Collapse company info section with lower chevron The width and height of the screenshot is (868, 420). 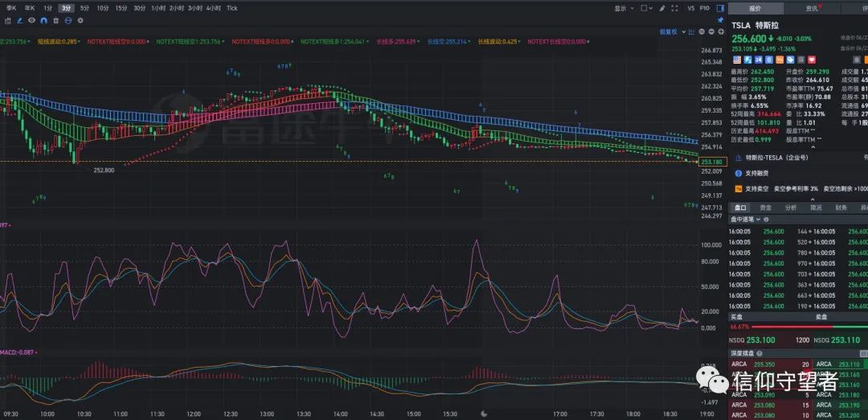[813, 199]
